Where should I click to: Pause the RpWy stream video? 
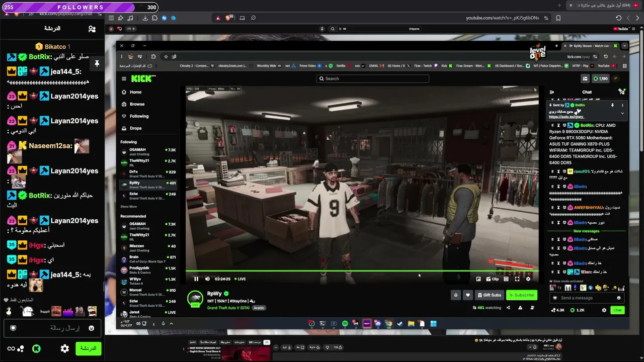click(x=196, y=279)
